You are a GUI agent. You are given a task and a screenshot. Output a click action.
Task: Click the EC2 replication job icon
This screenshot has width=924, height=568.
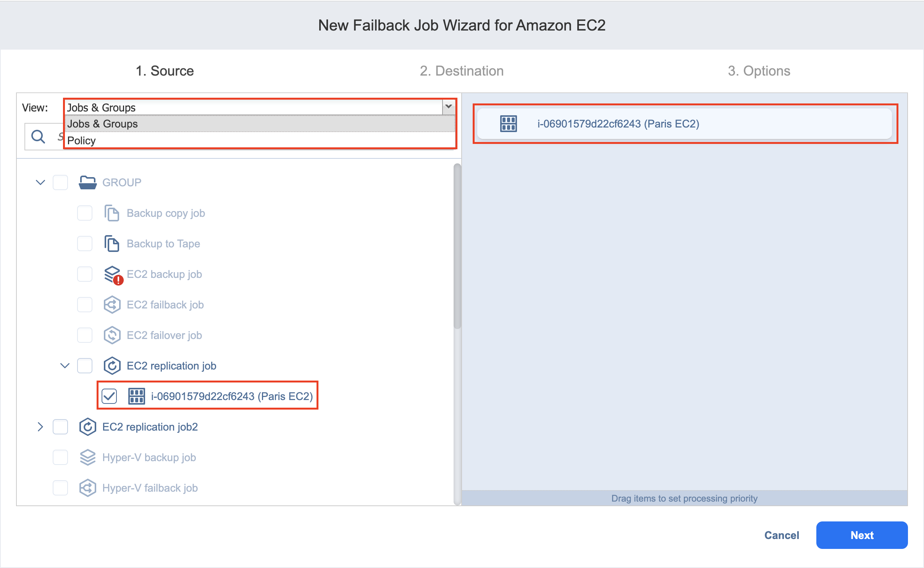click(x=112, y=366)
